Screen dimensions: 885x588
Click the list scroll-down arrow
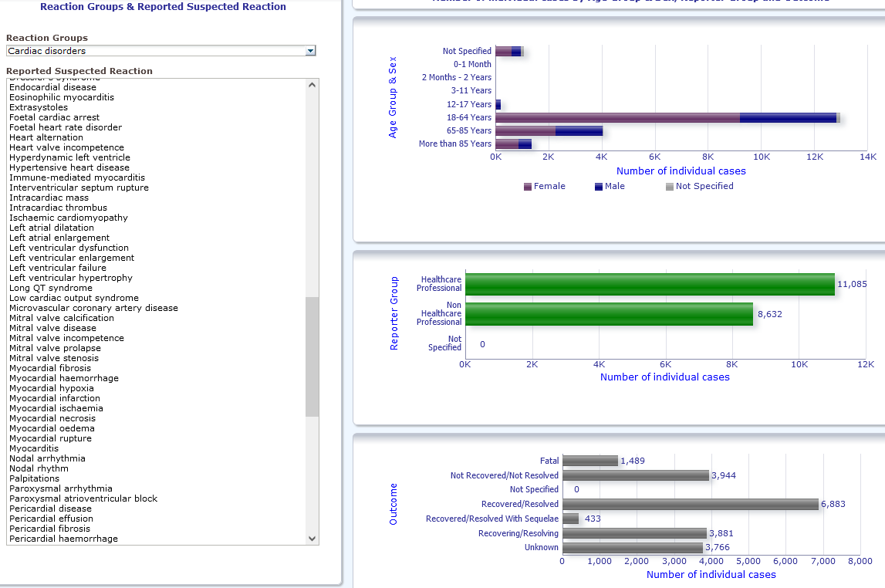[312, 539]
